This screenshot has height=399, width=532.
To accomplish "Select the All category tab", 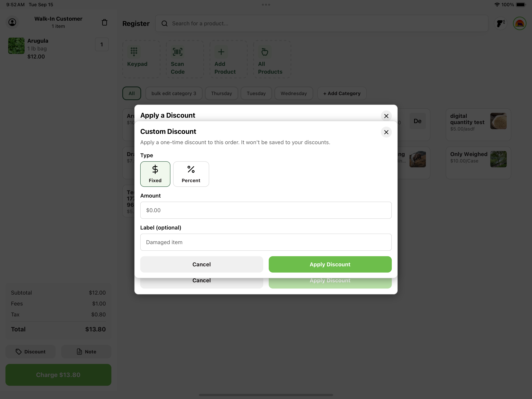I will click(132, 93).
